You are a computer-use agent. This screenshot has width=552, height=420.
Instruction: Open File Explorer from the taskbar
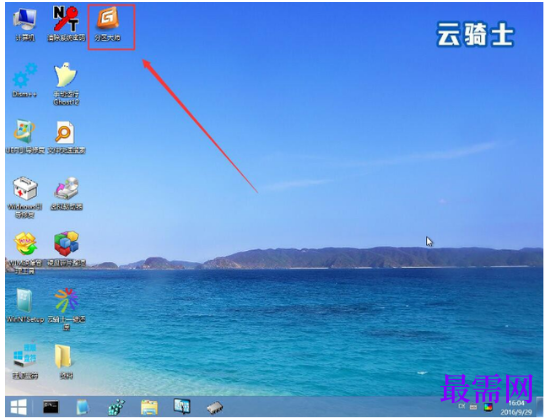149,407
